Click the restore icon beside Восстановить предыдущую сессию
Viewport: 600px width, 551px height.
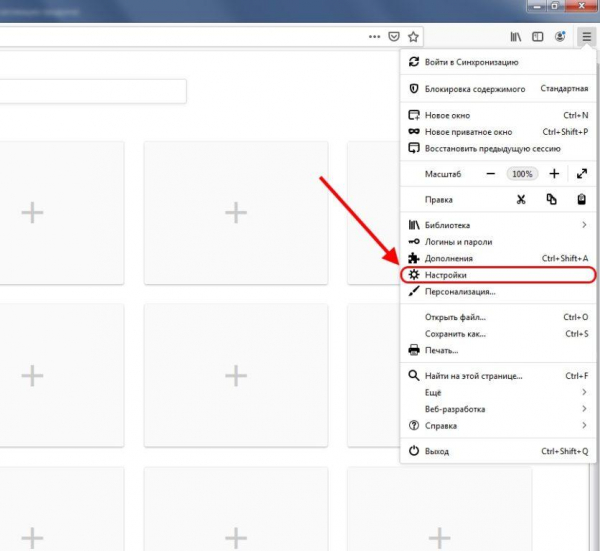414,148
